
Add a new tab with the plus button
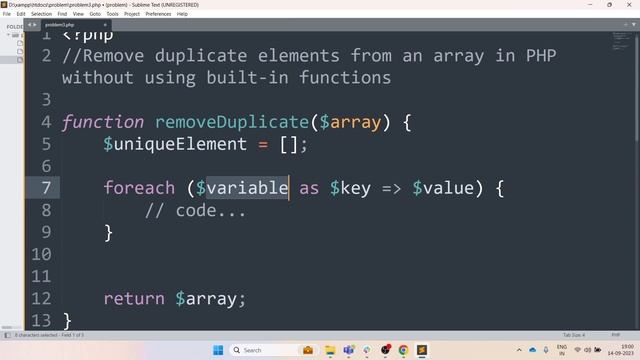click(626, 24)
